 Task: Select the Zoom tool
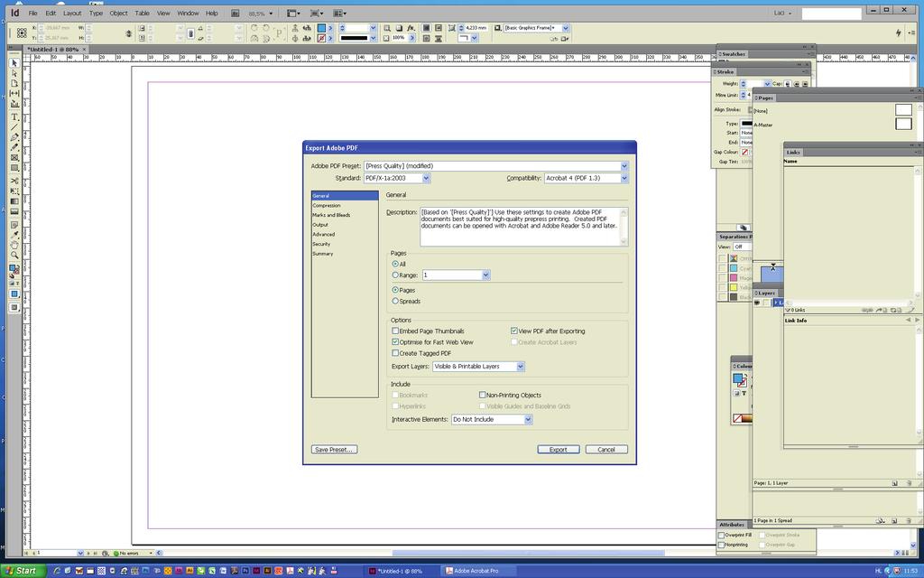pos(14,255)
